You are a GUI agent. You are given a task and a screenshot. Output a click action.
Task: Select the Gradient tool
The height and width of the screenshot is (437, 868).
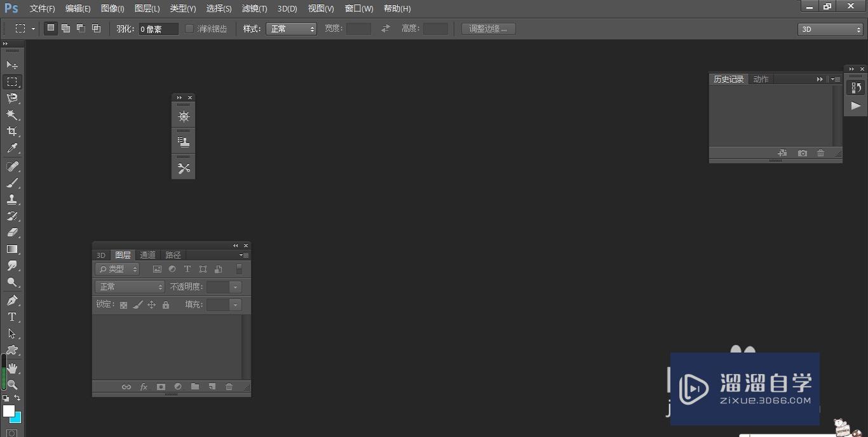pos(12,250)
